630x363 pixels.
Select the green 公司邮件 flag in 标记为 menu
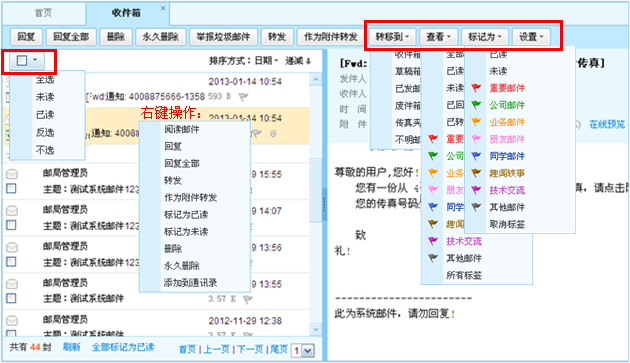476,105
